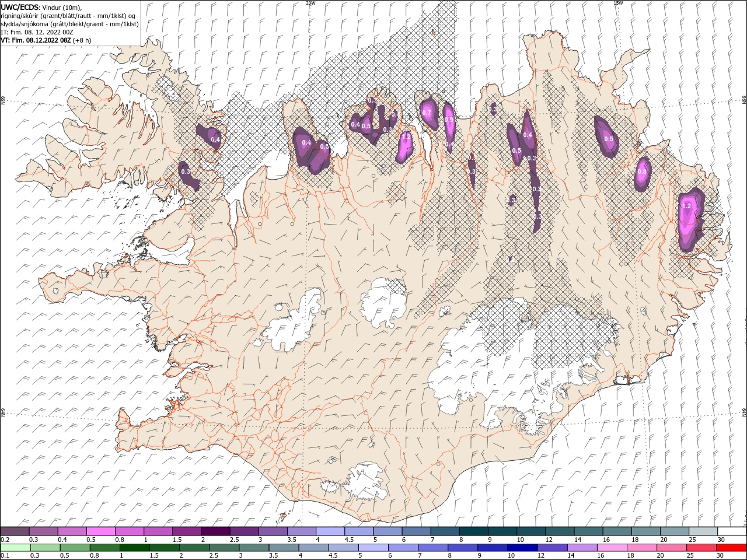This screenshot has width=747, height=560.
Task: Select the grey-green 3 swatch in the lower scale
Action: [254, 548]
